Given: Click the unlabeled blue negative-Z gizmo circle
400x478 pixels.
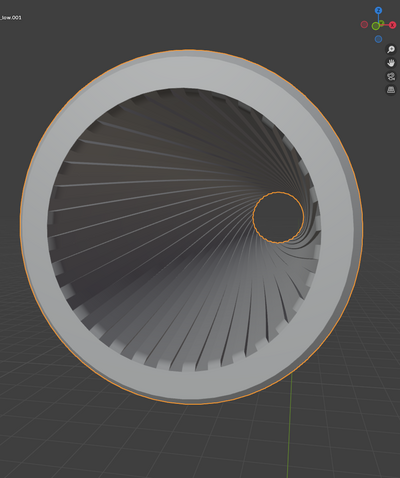Looking at the screenshot, I should coord(378,39).
